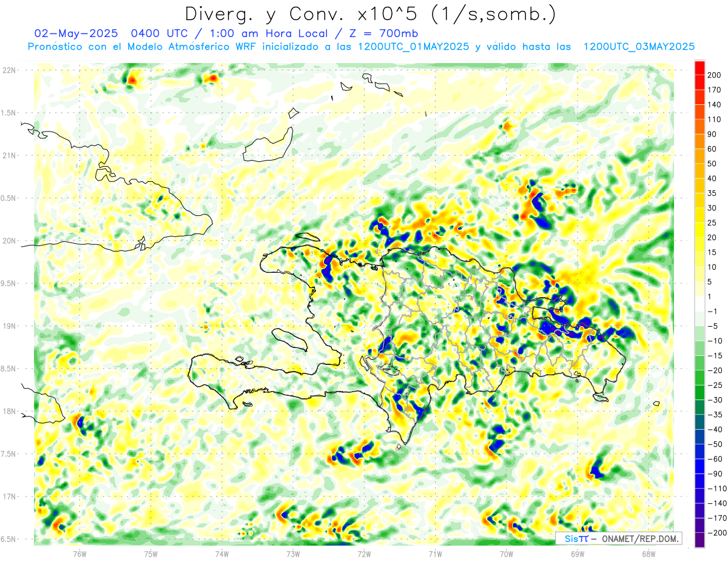This screenshot has height=562, width=728.
Task: Click the "1200UTC_03MAY2025" valid-until time text
Action: [x=639, y=46]
